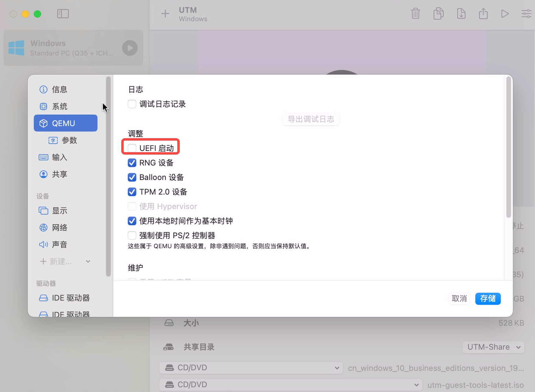Click the yellow minimize window button

point(25,14)
